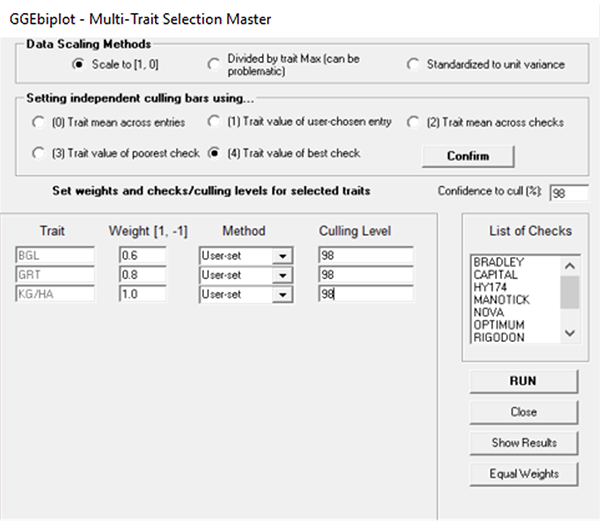600x521 pixels.
Task: Click the Confidence to cull input field
Action: click(568, 193)
